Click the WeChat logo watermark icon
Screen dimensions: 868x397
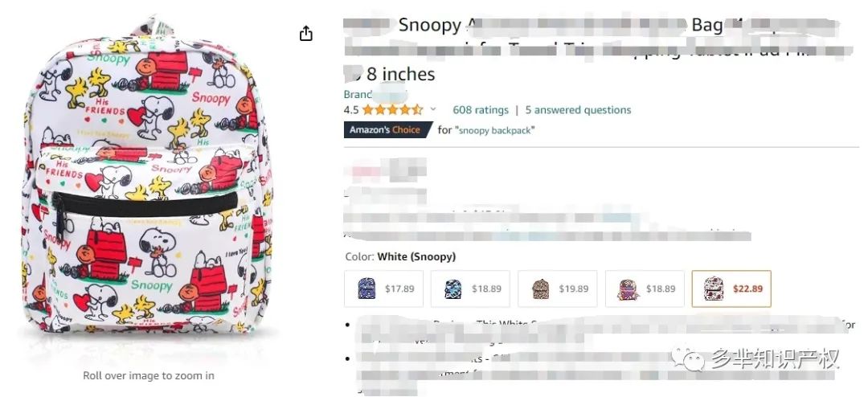pyautogui.click(x=688, y=358)
